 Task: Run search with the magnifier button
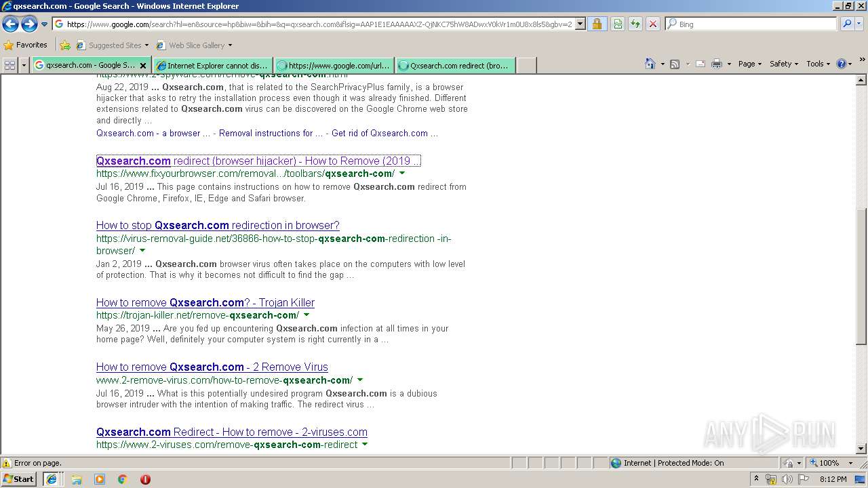pos(846,24)
